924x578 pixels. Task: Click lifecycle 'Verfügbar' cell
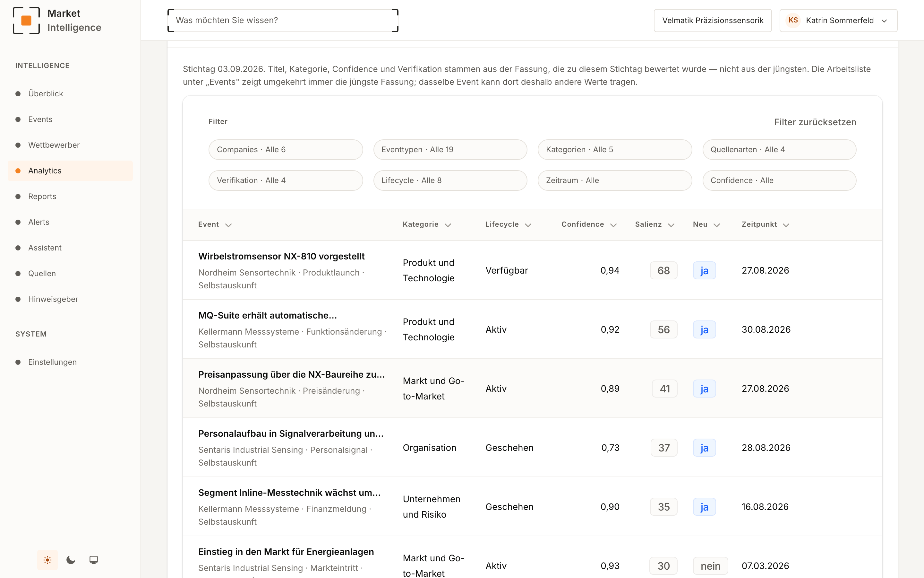pyautogui.click(x=507, y=271)
